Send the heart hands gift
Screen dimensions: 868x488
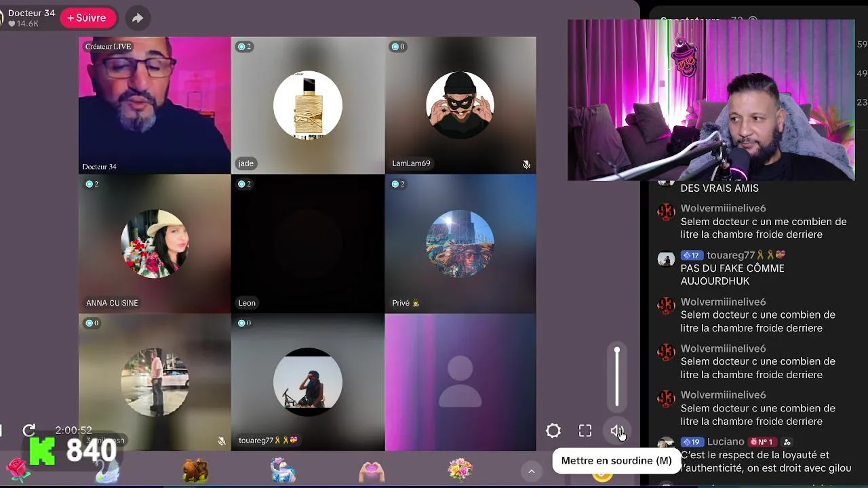tap(372, 470)
